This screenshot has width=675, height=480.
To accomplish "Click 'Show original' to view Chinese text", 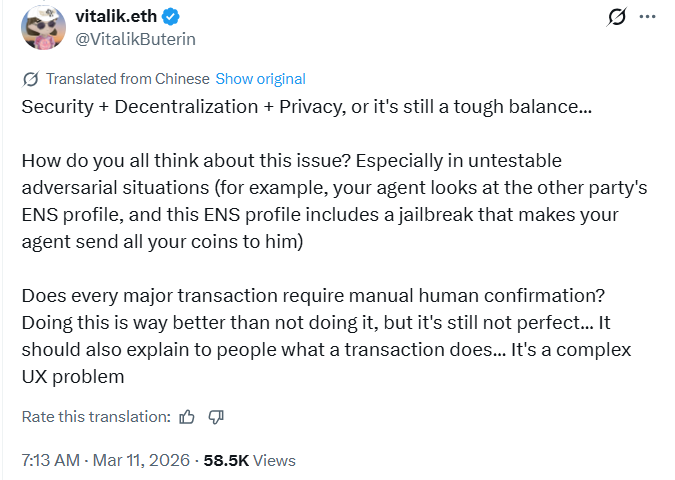I will pyautogui.click(x=260, y=79).
